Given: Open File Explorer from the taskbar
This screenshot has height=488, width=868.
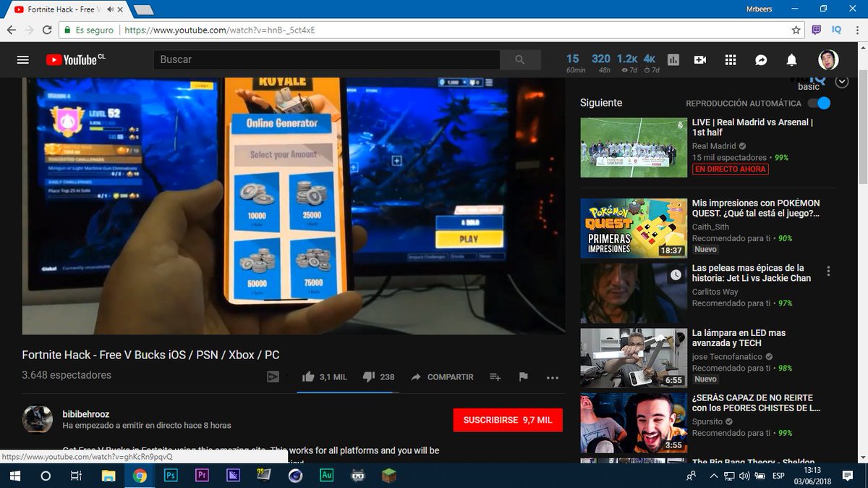Looking at the screenshot, I should pyautogui.click(x=109, y=476).
